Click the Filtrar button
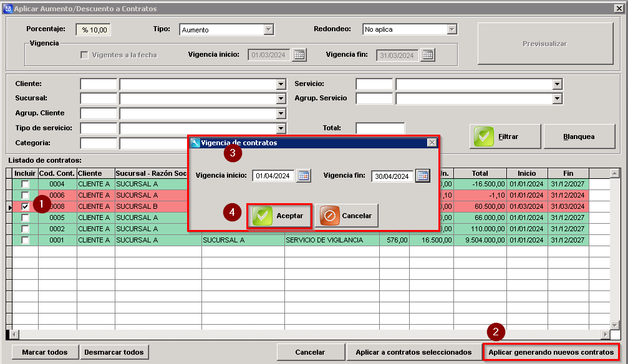Viewport: 628px width, 364px height. [x=505, y=136]
